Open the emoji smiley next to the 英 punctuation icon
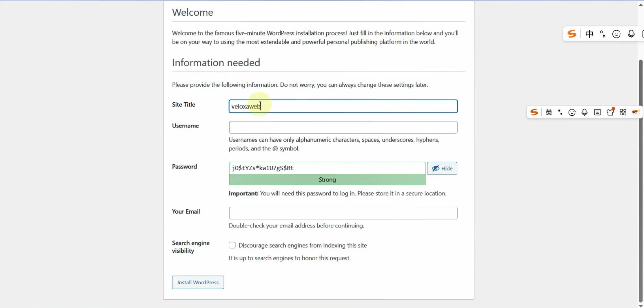 point(572,113)
